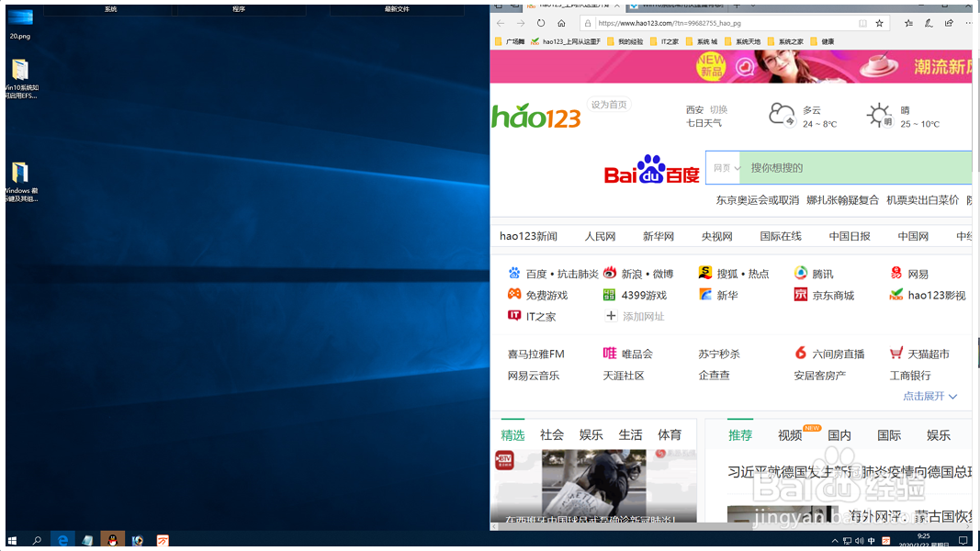The image size is (980, 551).
Task: Open hot search 东京奥运会或取消
Action: coord(758,200)
